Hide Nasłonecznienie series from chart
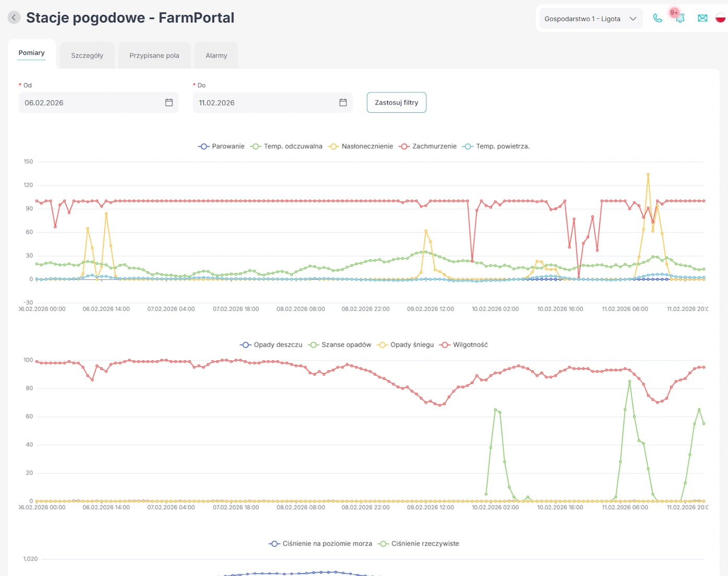 point(361,147)
